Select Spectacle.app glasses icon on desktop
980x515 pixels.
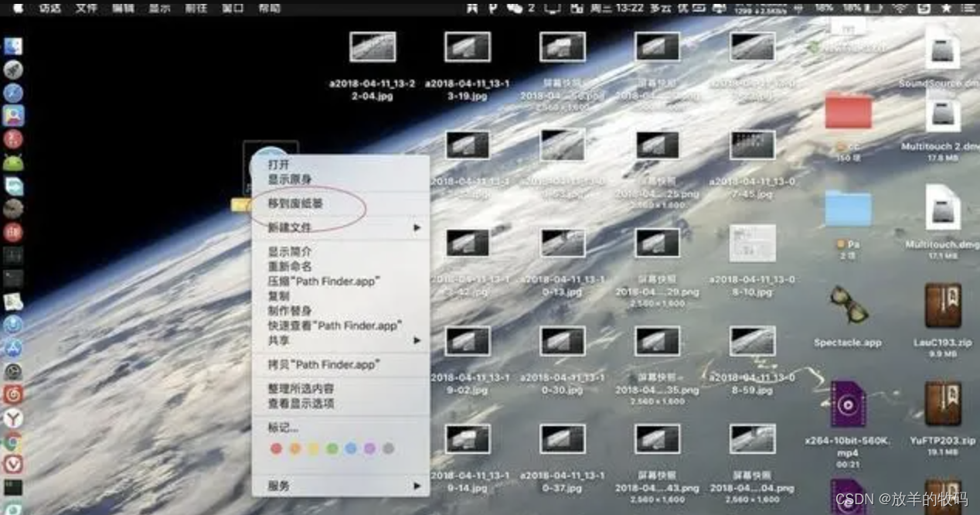pyautogui.click(x=848, y=305)
